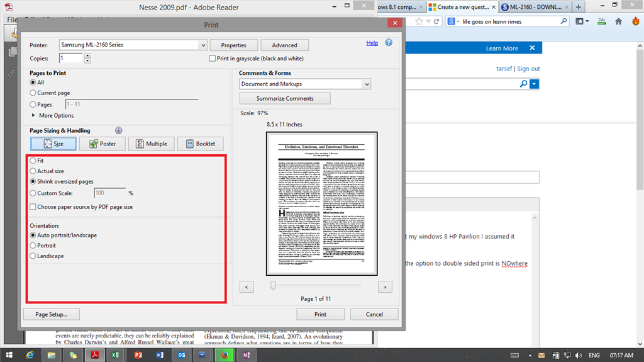This screenshot has height=362, width=644.
Task: Open Internet Explorer from the taskbar
Action: pos(30,355)
